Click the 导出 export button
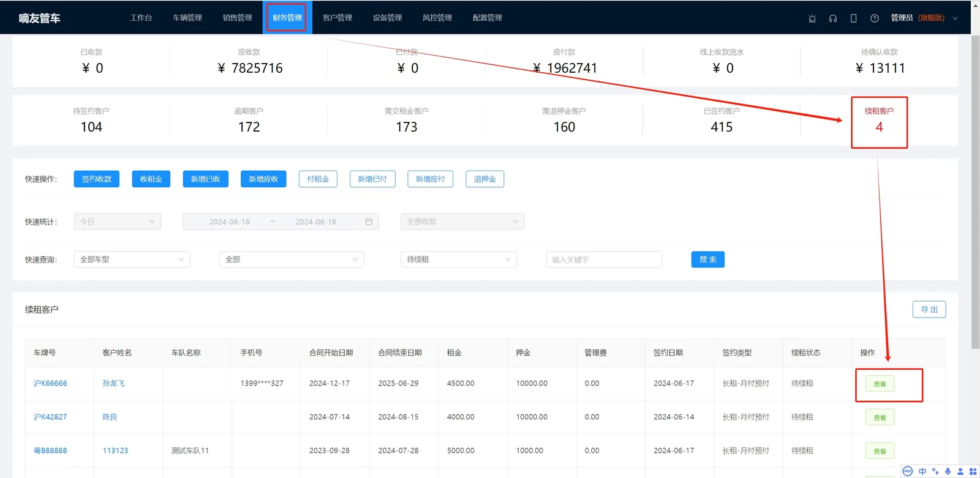The height and width of the screenshot is (478, 980). coord(929,310)
